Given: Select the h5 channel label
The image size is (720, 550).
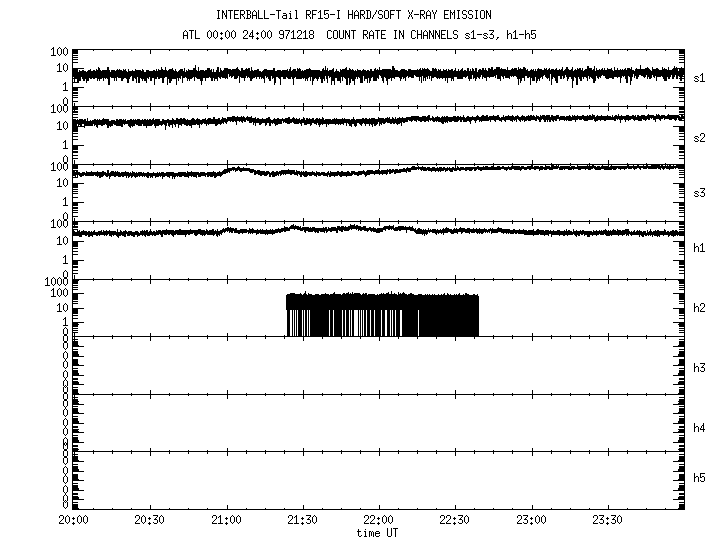Looking at the screenshot, I should click(x=700, y=479).
